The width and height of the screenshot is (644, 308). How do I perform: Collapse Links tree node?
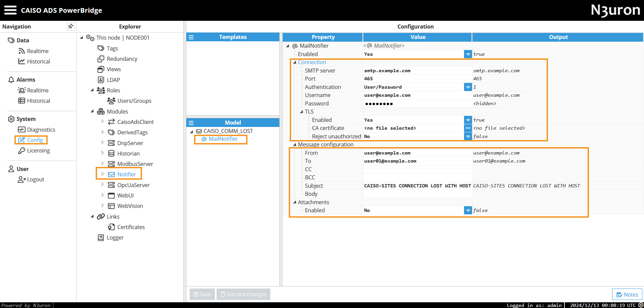tap(92, 216)
